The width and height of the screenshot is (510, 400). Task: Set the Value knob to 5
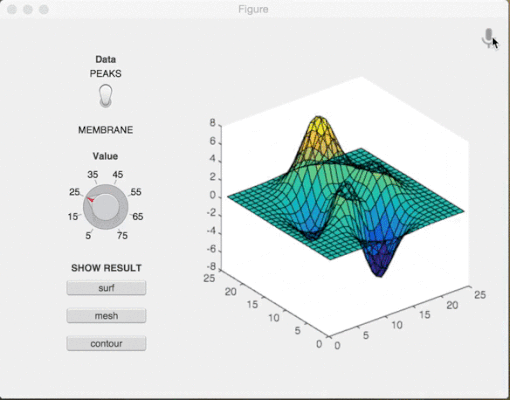pyautogui.click(x=88, y=236)
